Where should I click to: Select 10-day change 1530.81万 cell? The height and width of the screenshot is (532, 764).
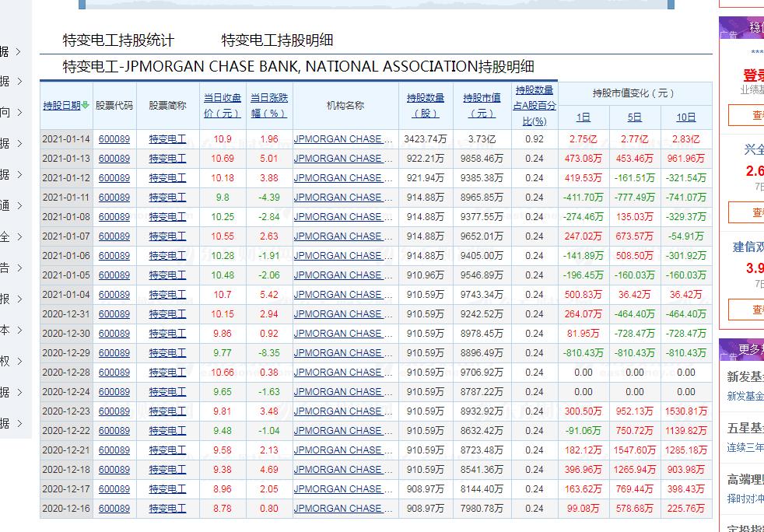[686, 411]
